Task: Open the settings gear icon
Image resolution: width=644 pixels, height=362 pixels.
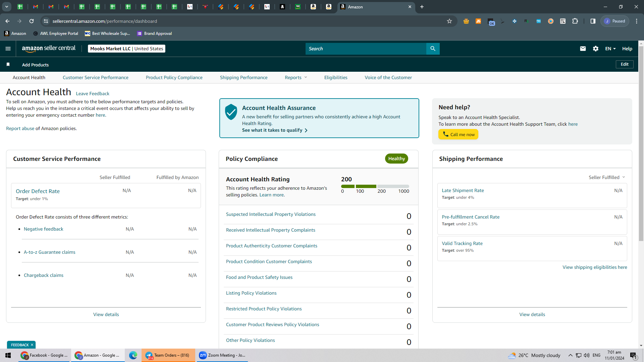Action: coord(596,49)
